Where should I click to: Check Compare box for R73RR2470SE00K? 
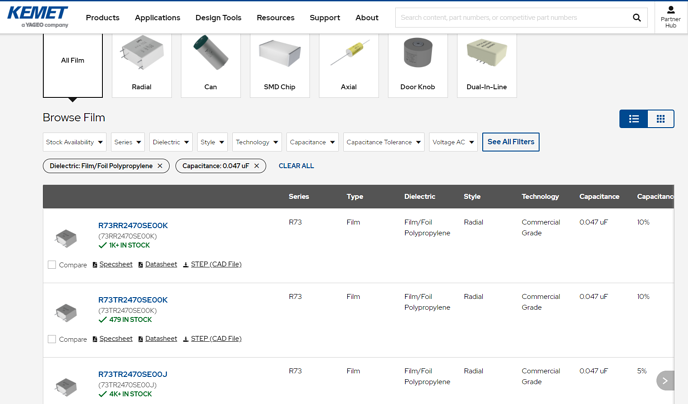(52, 265)
